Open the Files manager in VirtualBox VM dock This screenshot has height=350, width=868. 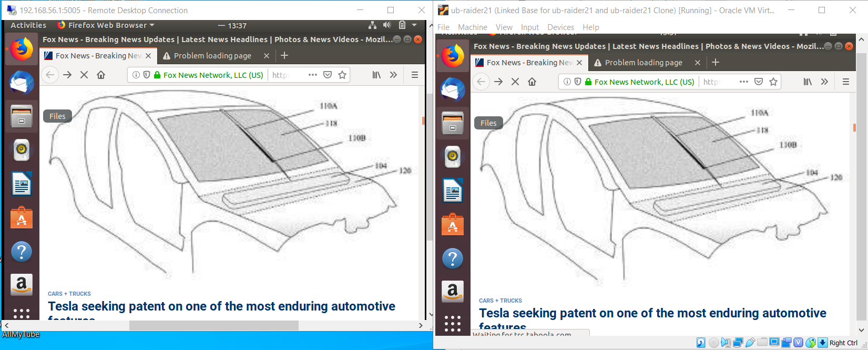coord(453,123)
